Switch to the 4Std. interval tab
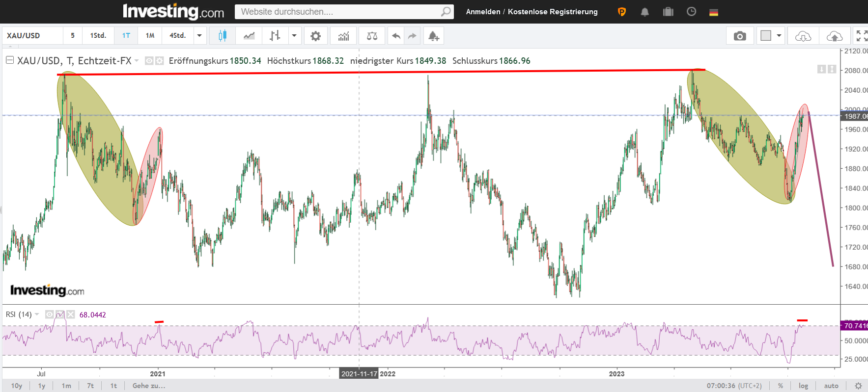The height and width of the screenshot is (392, 868). coord(177,36)
